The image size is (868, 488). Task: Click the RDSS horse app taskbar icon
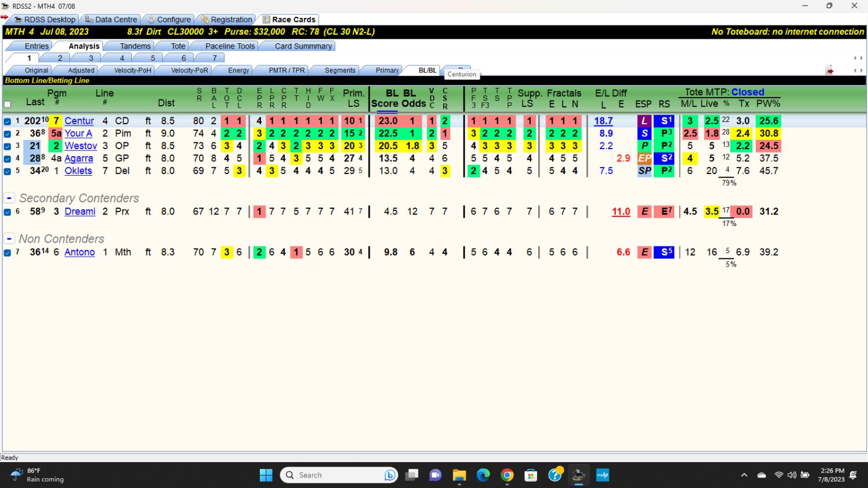[x=578, y=475]
